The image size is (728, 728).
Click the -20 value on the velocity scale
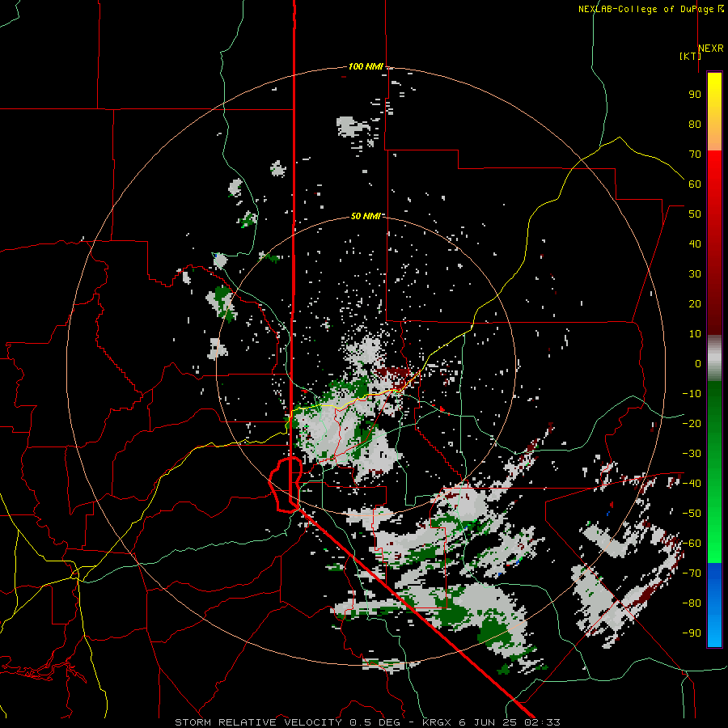(x=692, y=423)
